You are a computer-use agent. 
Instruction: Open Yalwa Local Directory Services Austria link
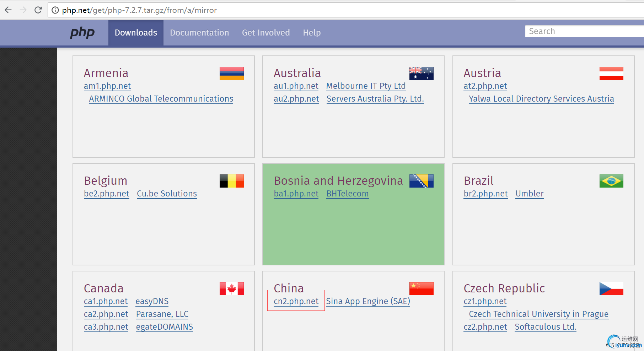click(541, 99)
